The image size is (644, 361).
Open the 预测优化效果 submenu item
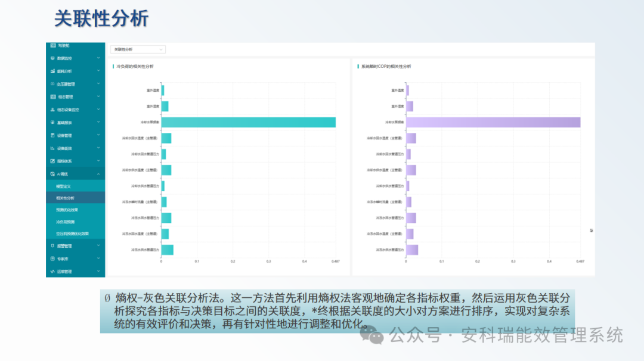(76, 210)
